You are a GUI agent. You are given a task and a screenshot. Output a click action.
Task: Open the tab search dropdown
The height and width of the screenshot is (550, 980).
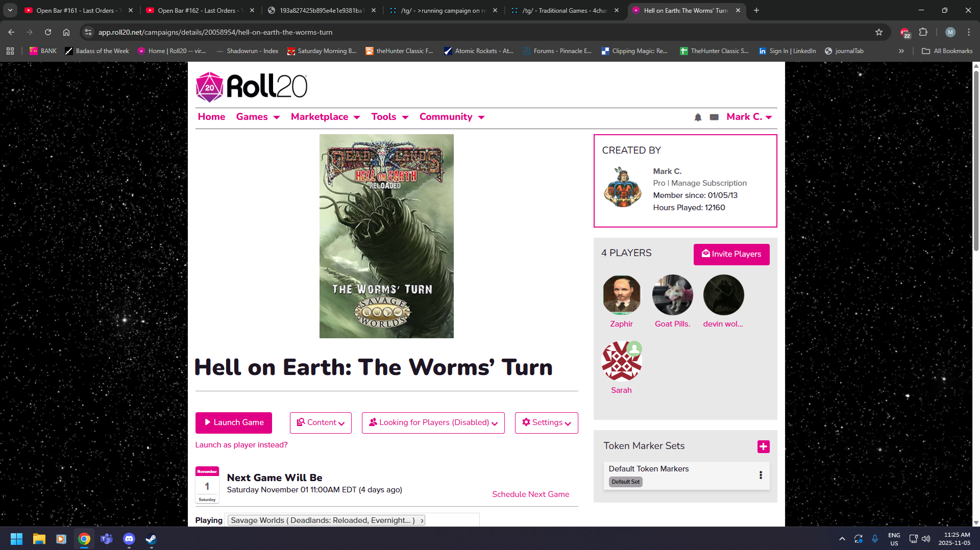point(10,10)
